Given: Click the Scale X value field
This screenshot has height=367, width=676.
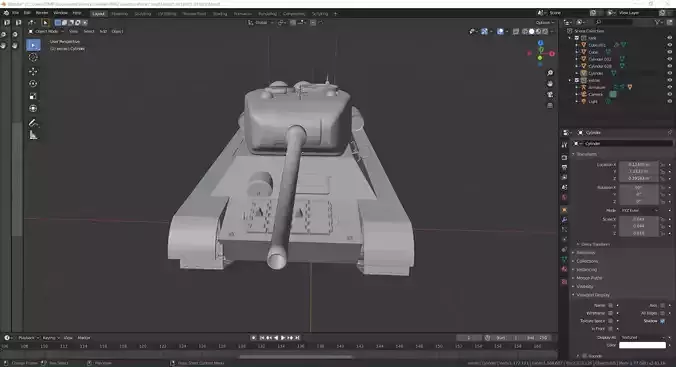Looking at the screenshot, I should (638, 219).
